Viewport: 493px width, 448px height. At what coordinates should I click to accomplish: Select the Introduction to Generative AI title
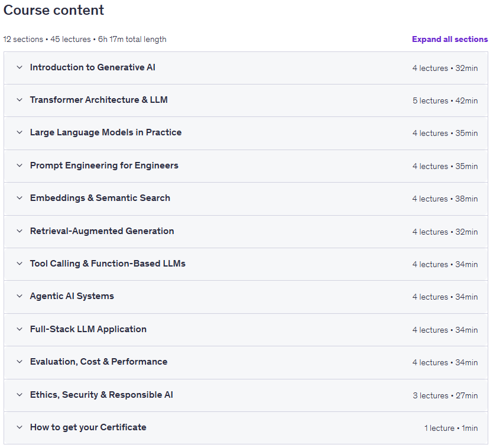pos(92,67)
